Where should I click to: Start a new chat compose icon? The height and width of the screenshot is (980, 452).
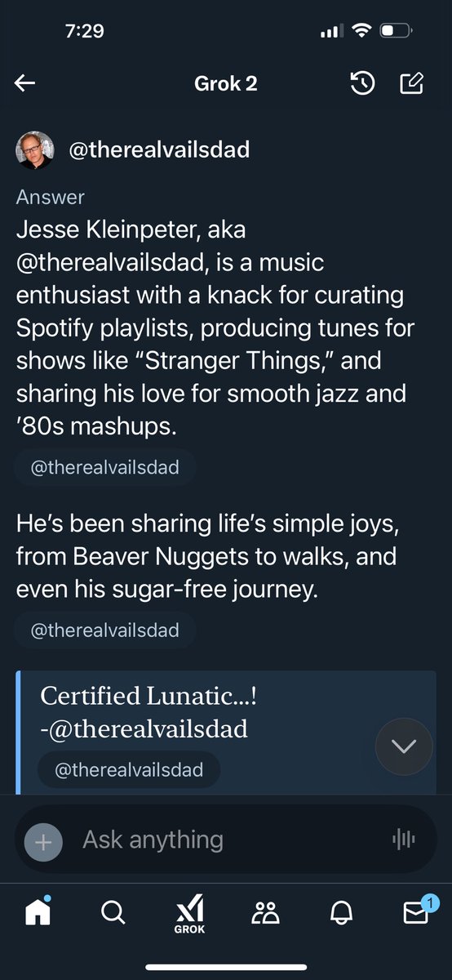coord(412,83)
